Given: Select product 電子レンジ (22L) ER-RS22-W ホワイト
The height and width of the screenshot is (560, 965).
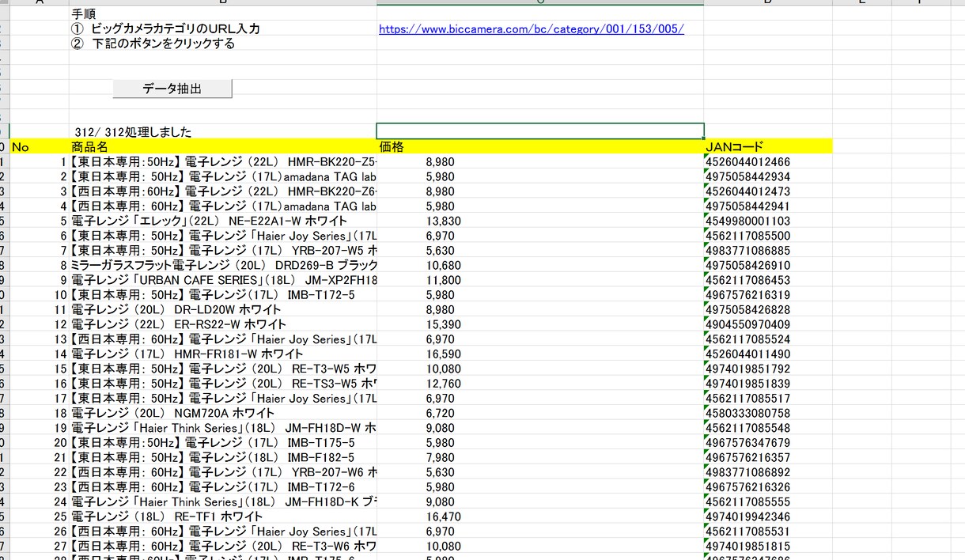Looking at the screenshot, I should coord(223,324).
